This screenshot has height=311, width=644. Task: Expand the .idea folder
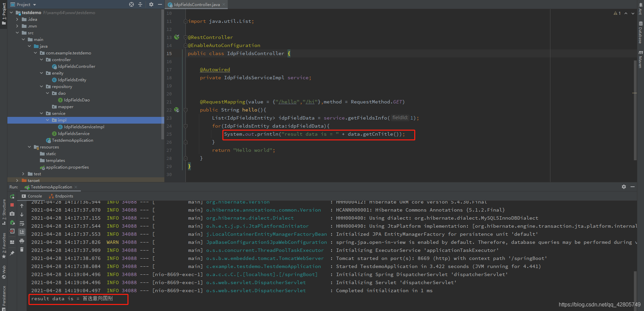(17, 19)
